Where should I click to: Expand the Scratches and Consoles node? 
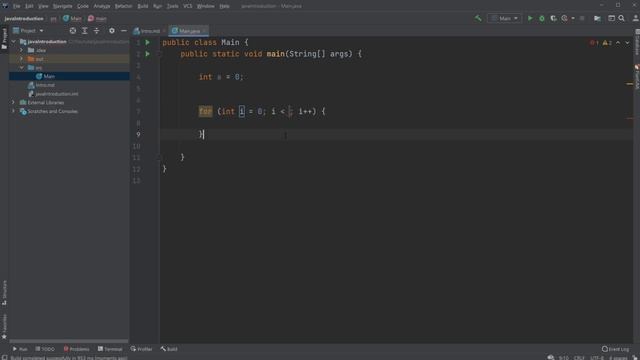click(13, 111)
